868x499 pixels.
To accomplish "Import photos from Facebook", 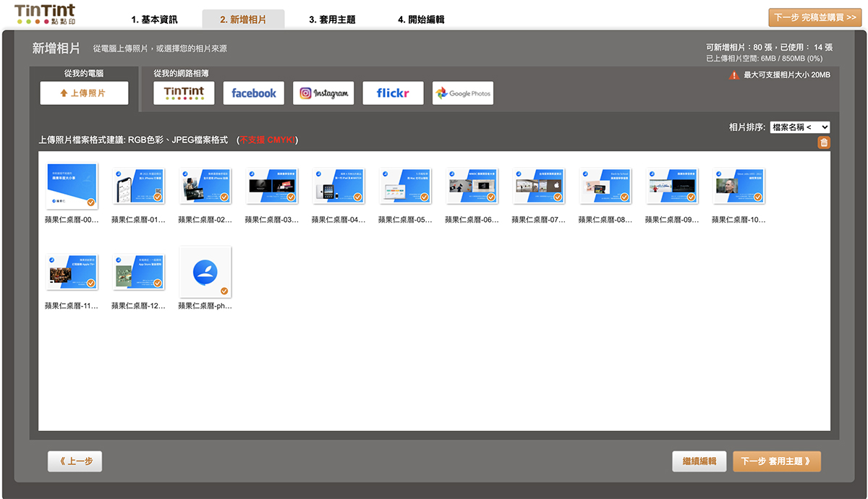I will [254, 93].
